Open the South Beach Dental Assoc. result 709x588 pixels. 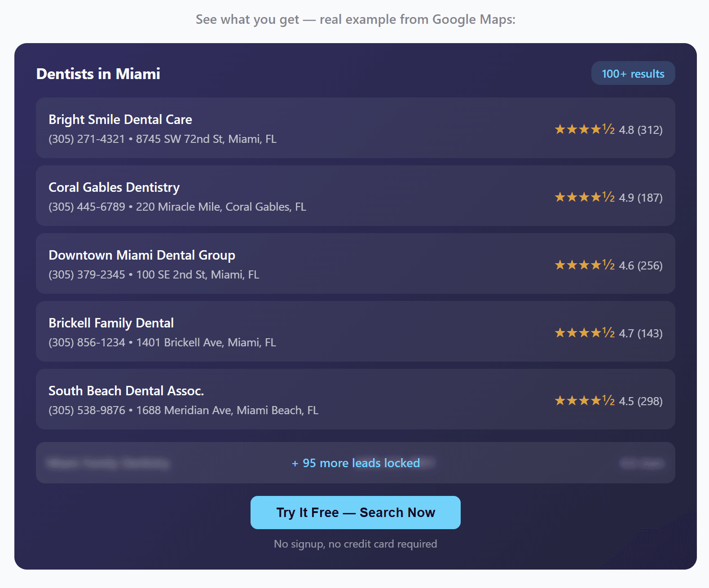tap(126, 391)
